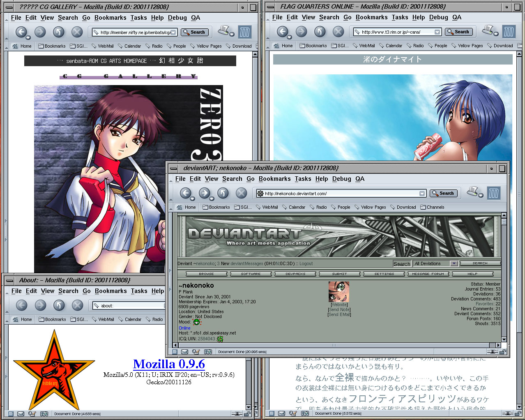Click Search button in CG GALLERY toolbar
This screenshot has width=525, height=420.
click(194, 32)
